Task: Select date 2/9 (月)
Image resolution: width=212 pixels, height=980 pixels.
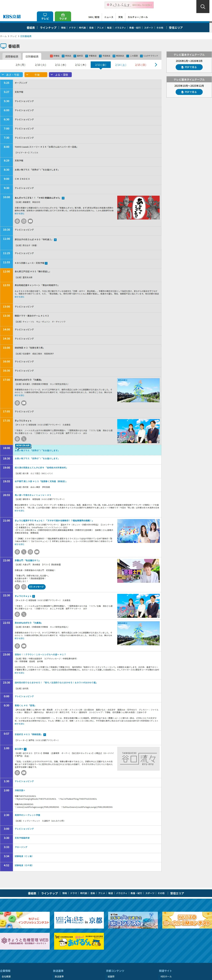Action: click(x=21, y=65)
